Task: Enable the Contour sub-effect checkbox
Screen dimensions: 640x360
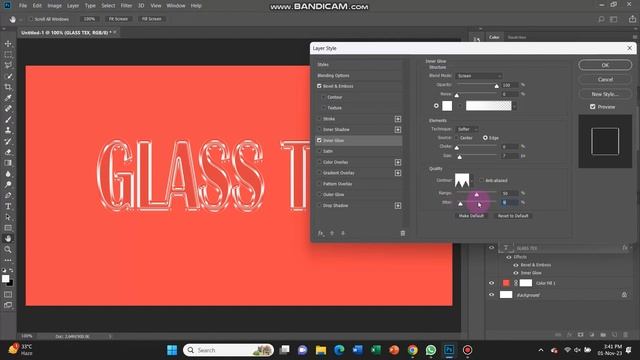Action: 323,97
